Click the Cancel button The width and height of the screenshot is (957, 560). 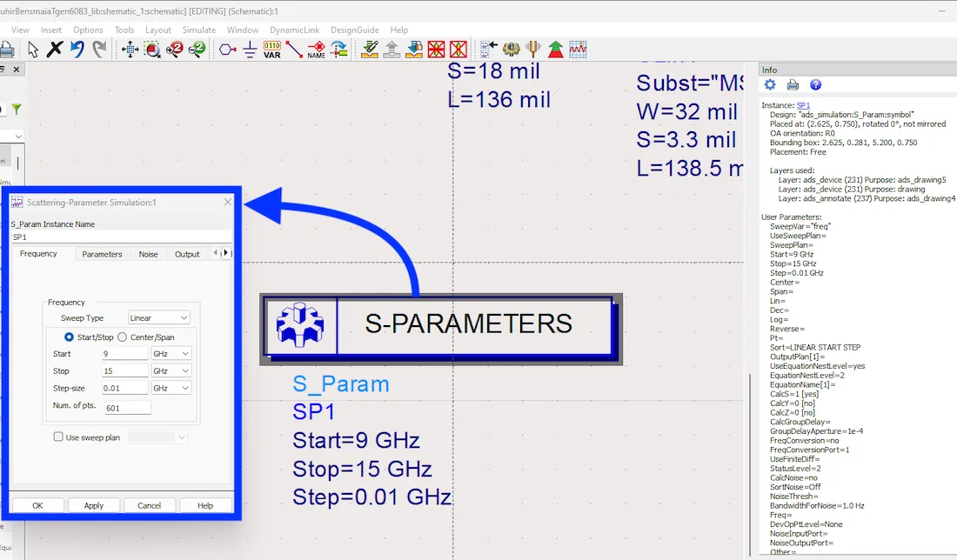150,506
